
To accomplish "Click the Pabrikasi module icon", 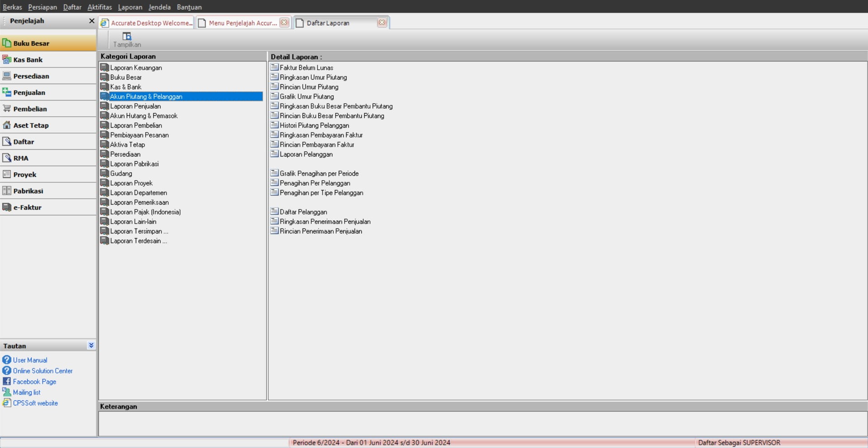I will click(x=7, y=191).
